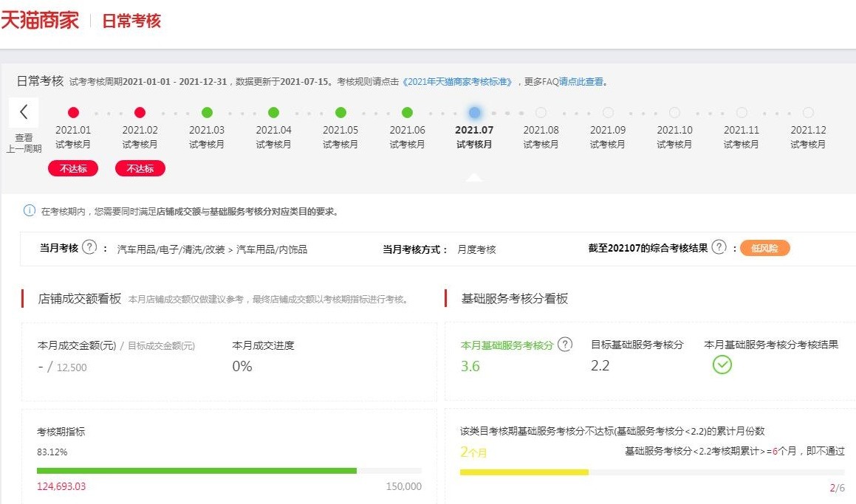Open the FAQ 请点此查看 link
Screen dimensions: 856x504
click(x=583, y=82)
